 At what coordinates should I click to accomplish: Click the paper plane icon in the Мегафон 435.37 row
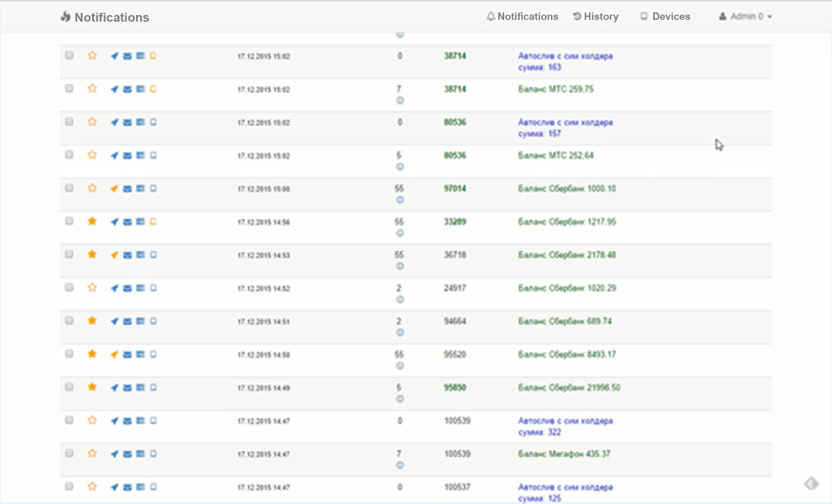point(114,454)
